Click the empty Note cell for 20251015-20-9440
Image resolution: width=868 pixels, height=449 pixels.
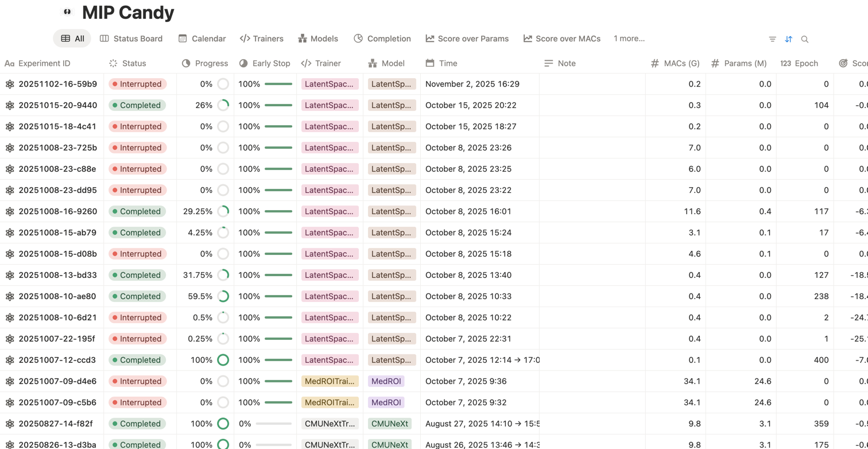591,105
